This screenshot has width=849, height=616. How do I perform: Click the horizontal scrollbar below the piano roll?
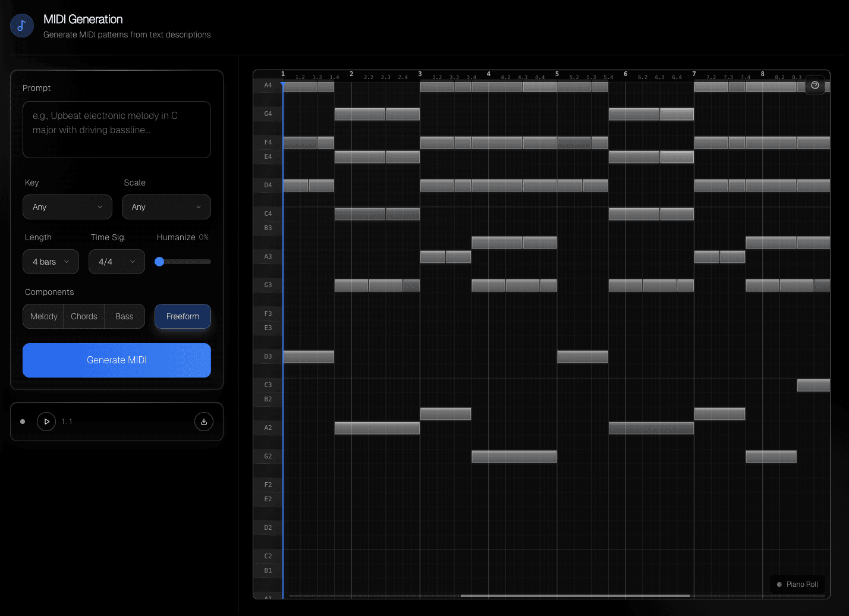574,595
